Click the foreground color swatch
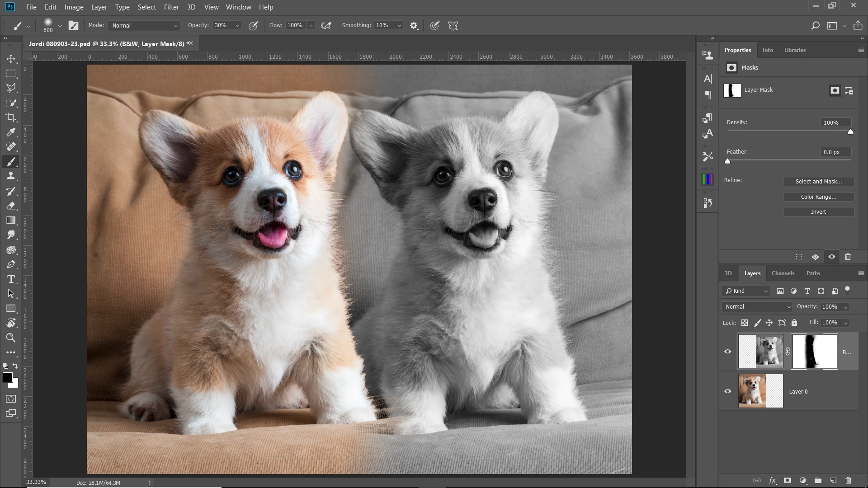The image size is (868, 488). [x=7, y=378]
